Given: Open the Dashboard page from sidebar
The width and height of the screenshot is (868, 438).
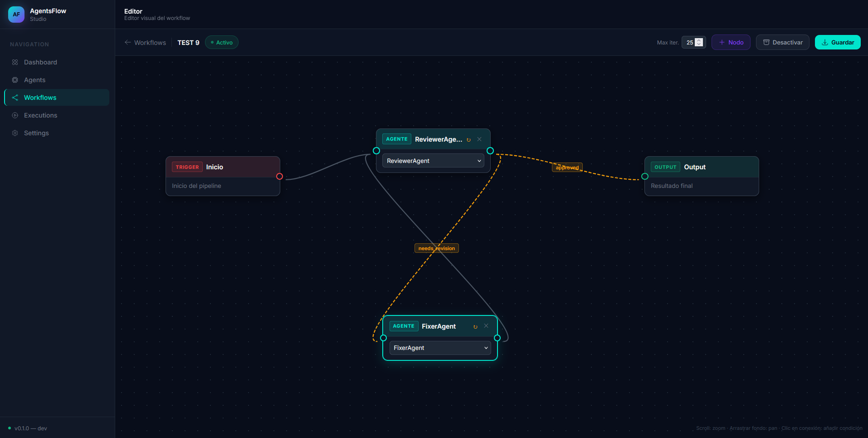Looking at the screenshot, I should tap(57, 62).
